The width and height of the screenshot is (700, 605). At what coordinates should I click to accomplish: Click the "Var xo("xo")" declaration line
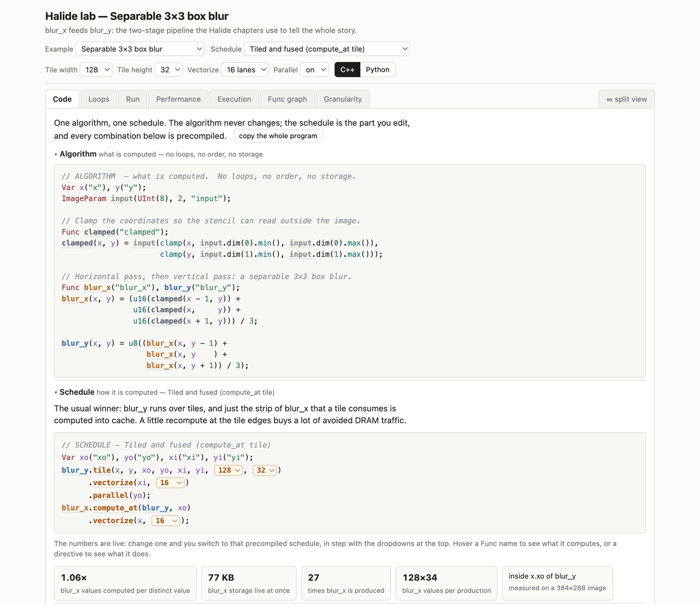pos(157,458)
